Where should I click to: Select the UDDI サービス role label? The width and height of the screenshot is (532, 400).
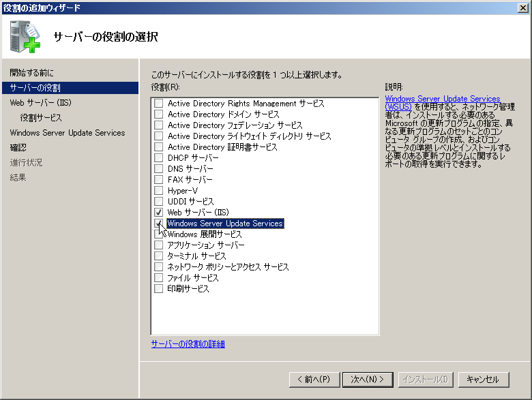[x=191, y=201]
